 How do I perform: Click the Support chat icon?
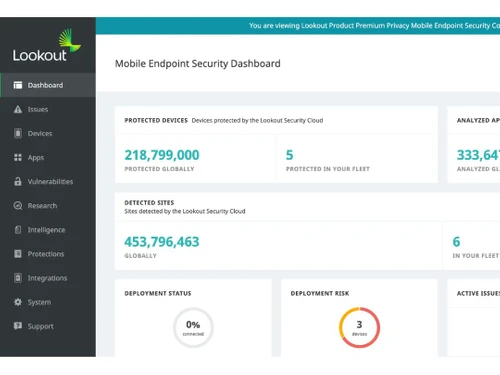point(18,326)
